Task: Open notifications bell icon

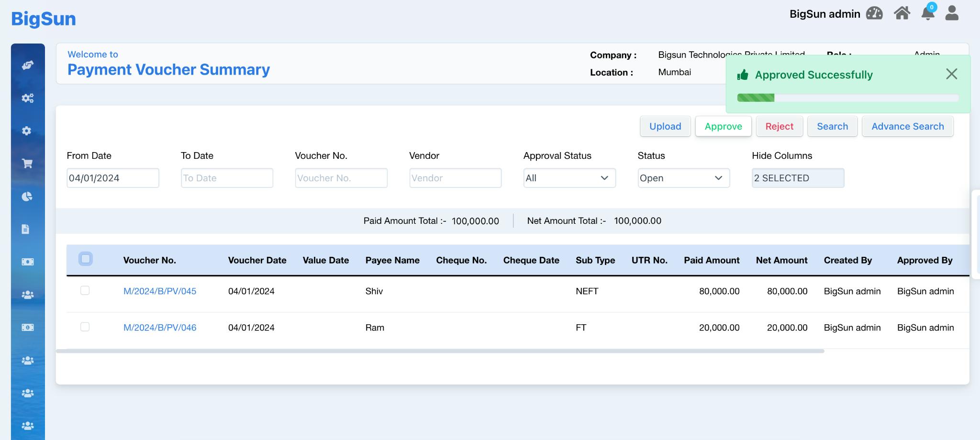Action: pos(928,13)
